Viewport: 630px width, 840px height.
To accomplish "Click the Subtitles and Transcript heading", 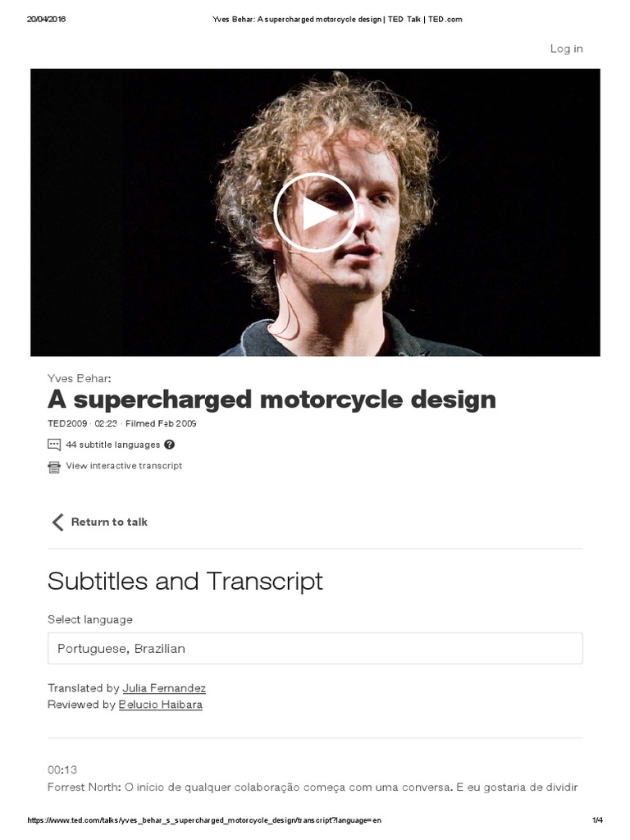I will pyautogui.click(x=185, y=581).
